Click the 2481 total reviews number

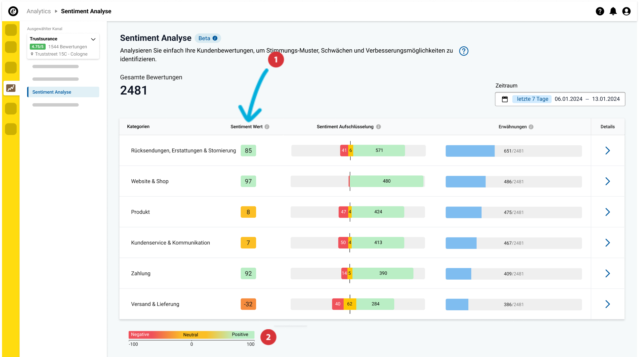tap(134, 90)
